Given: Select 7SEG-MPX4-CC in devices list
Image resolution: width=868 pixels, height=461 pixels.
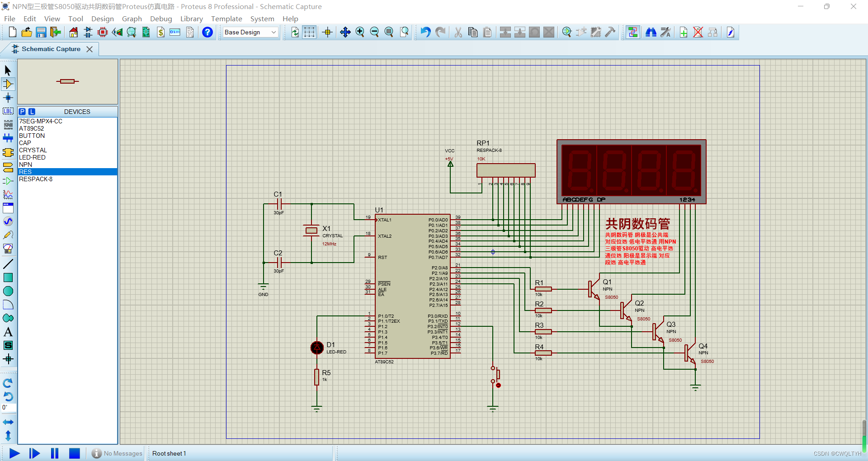Looking at the screenshot, I should click(x=67, y=121).
